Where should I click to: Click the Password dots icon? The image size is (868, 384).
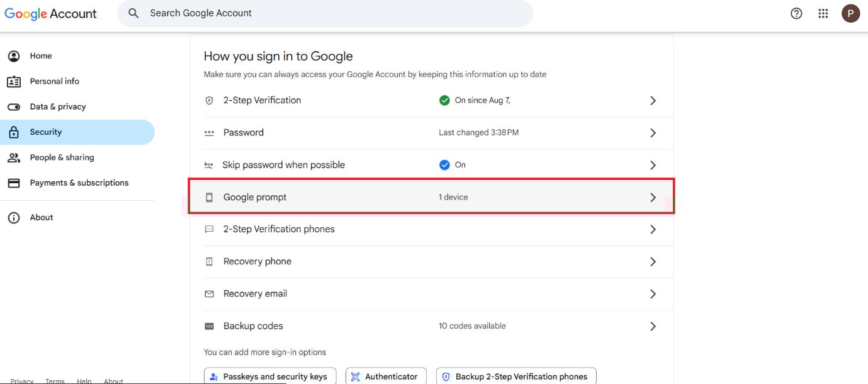210,133
